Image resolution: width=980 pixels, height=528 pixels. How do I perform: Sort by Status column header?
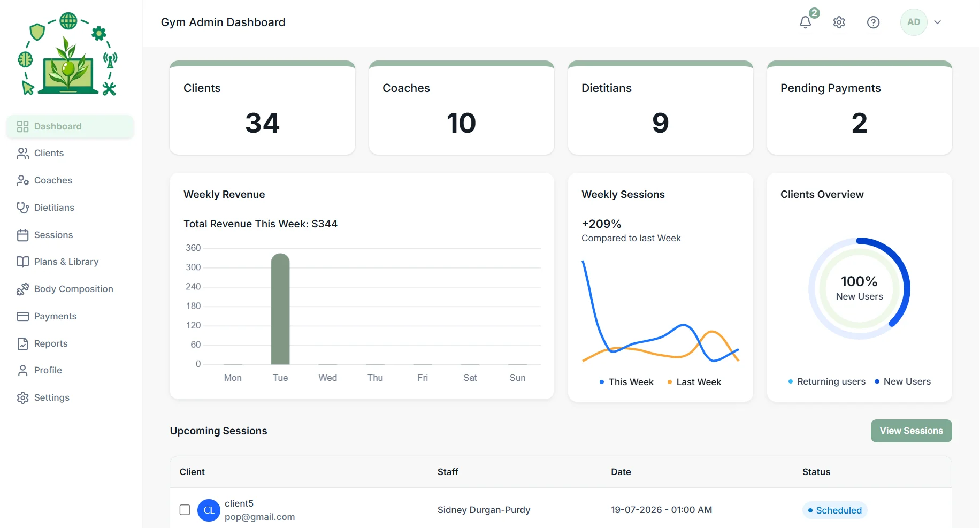tap(816, 472)
